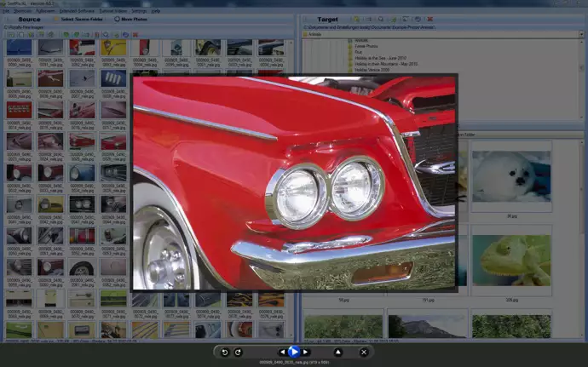Screen dimensions: 588x367
Task: Rotate image clockwise in viewer
Action: point(239,352)
